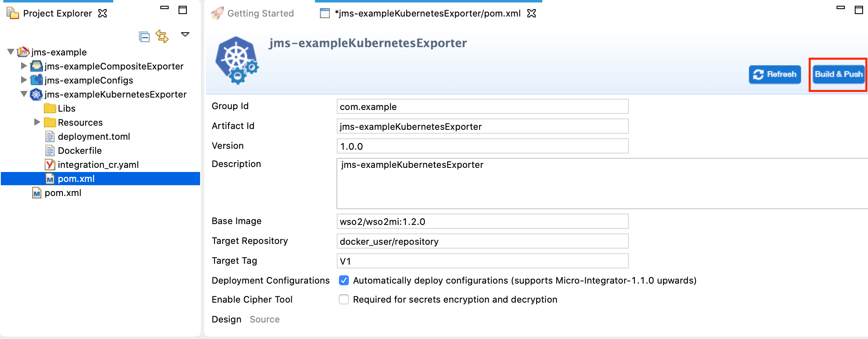Image resolution: width=868 pixels, height=339 pixels.
Task: Click the Project Explorer tab icon
Action: (13, 13)
